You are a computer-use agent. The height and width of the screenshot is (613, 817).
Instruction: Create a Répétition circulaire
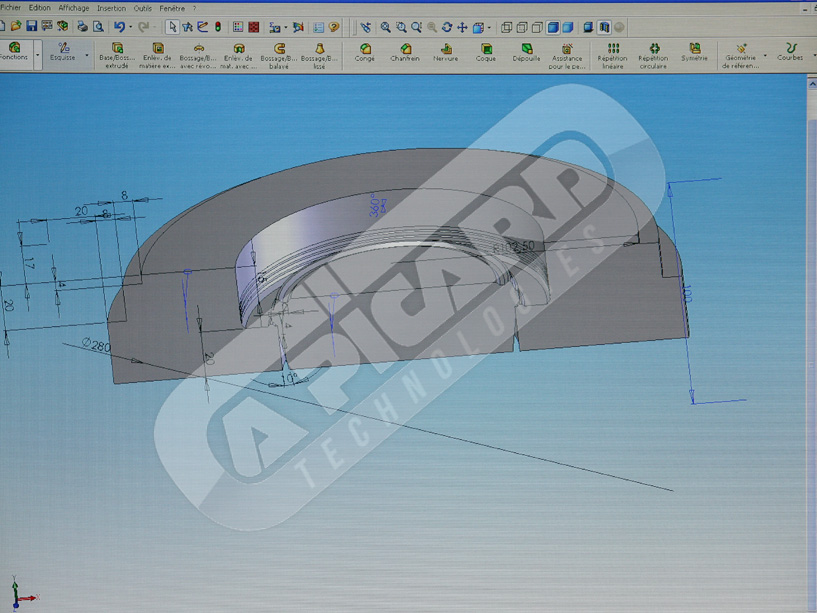point(653,56)
